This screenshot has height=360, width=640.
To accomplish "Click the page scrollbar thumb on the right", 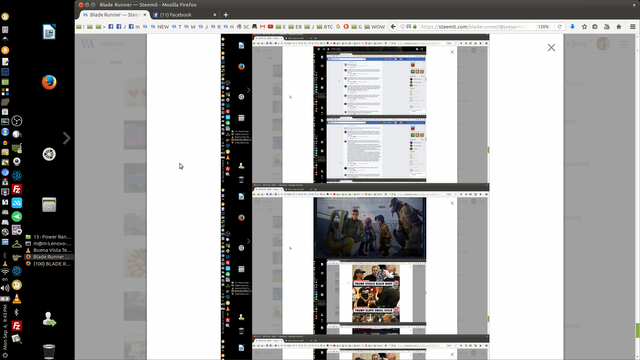I will click(638, 330).
